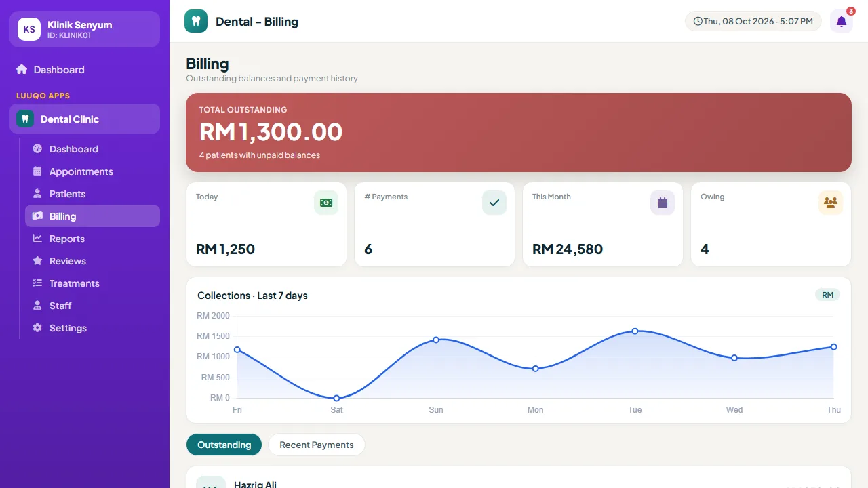Collapse the Dental Clinic app section
The width and height of the screenshot is (868, 488).
85,119
